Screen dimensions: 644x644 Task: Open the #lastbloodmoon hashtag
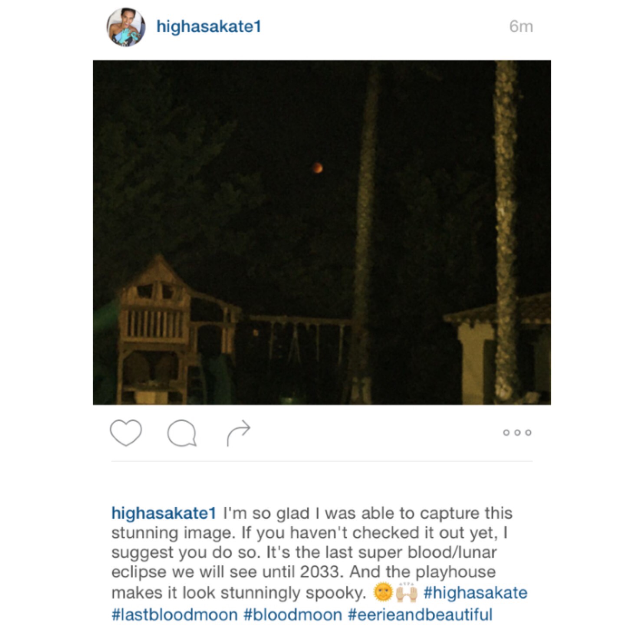click(x=174, y=614)
